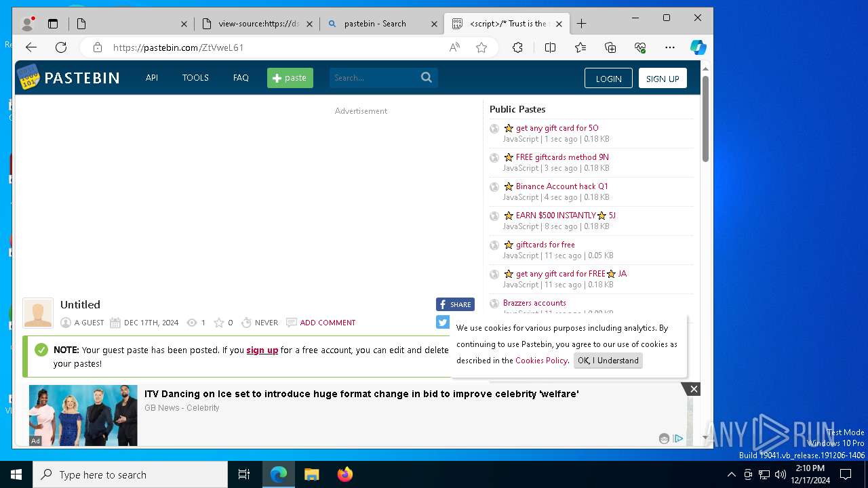This screenshot has height=488, width=868.
Task: Open the notifications action center
Action: pos(846,474)
